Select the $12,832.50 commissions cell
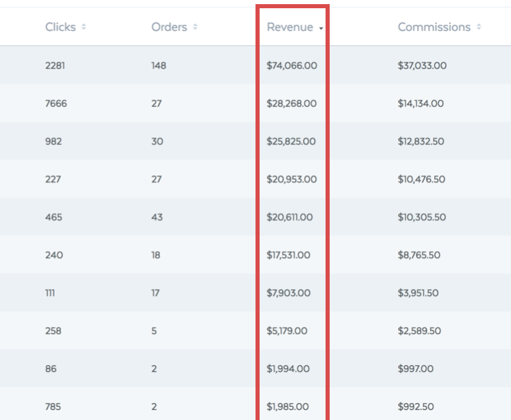This screenshot has height=420, width=511. coord(421,141)
